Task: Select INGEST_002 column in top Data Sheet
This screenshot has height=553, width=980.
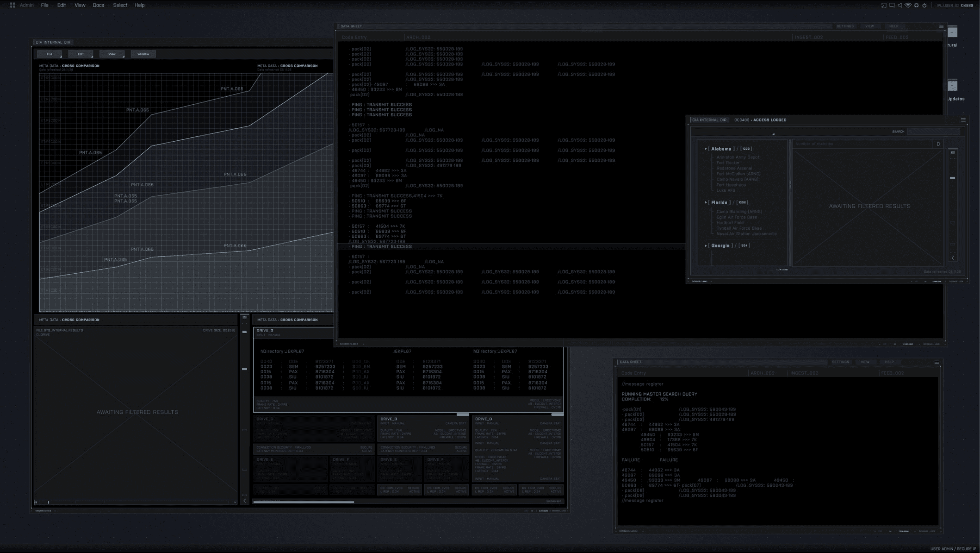Action: (809, 37)
